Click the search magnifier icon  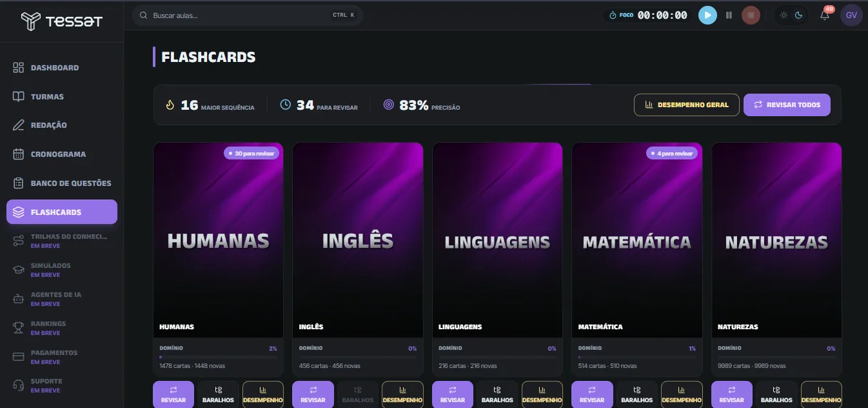[144, 15]
